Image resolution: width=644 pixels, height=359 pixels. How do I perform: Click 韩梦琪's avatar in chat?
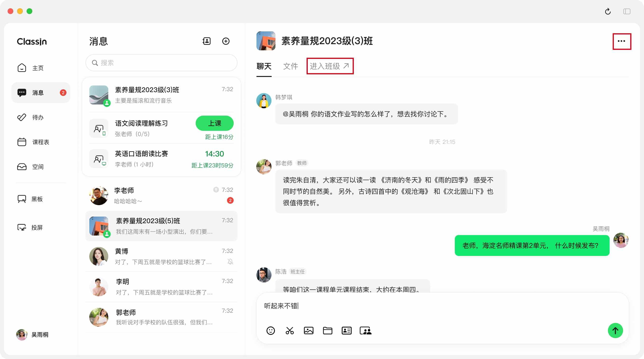pos(264,101)
